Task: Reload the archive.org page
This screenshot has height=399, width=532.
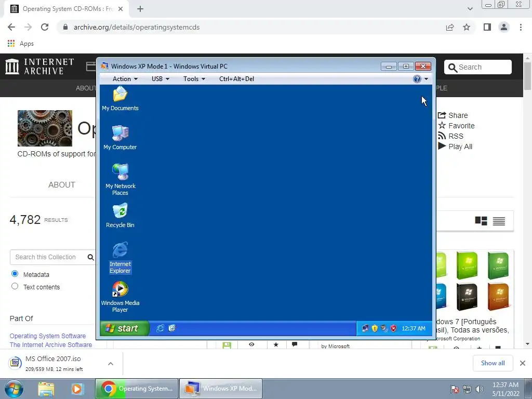Action: pyautogui.click(x=45, y=27)
